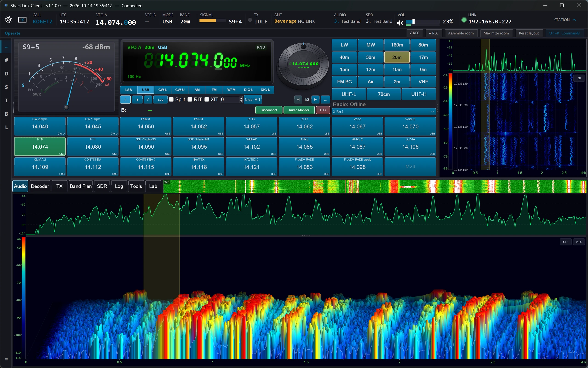Viewport: 588px width, 368px height.
Task: Open the ellipsis more-options button
Action: click(x=325, y=100)
